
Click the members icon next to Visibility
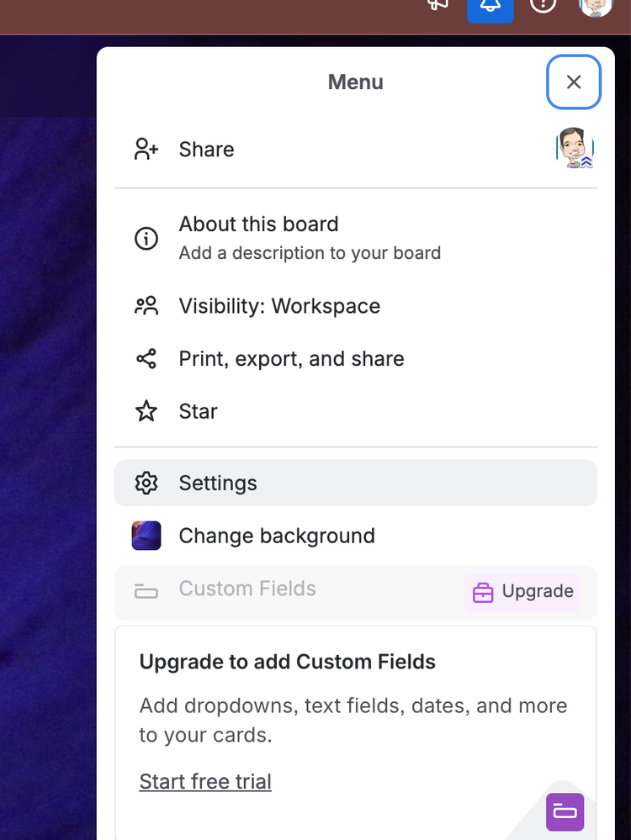click(x=146, y=305)
